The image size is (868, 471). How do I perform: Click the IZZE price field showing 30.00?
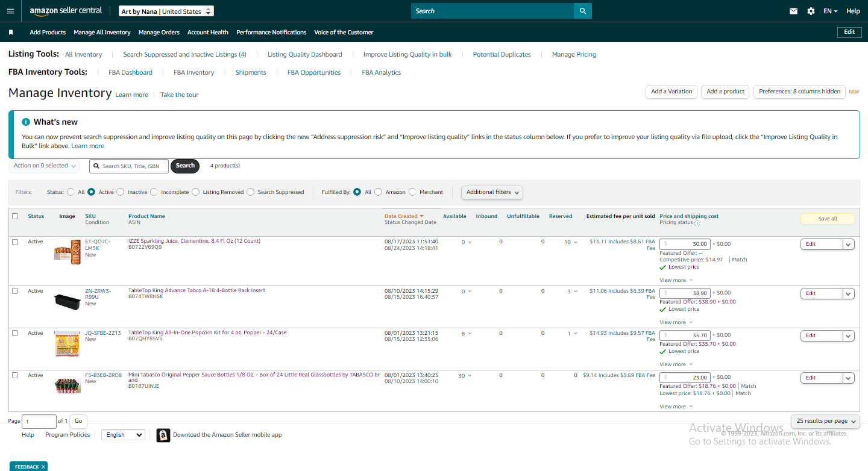tap(685, 244)
